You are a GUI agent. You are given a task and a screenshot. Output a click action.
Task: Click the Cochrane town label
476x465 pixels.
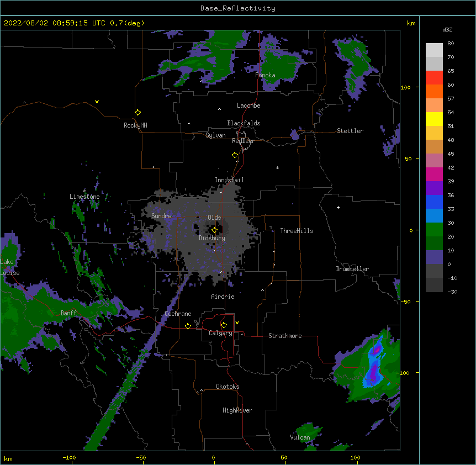(x=178, y=314)
